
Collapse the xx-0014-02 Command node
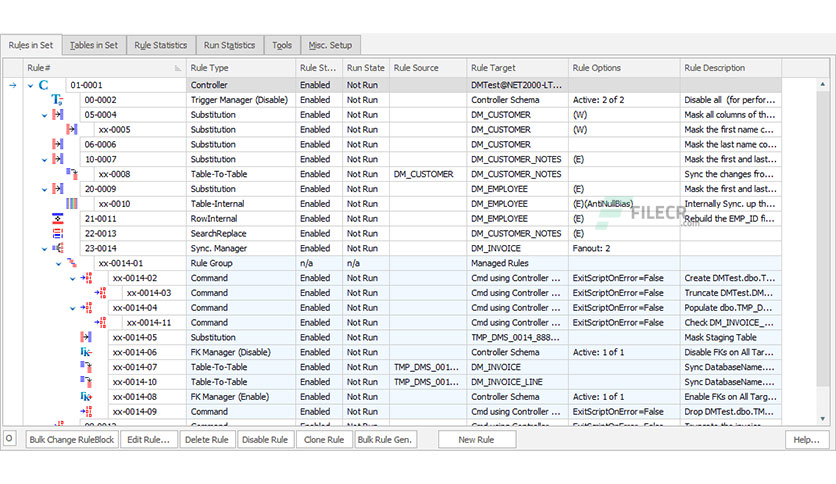(x=73, y=278)
